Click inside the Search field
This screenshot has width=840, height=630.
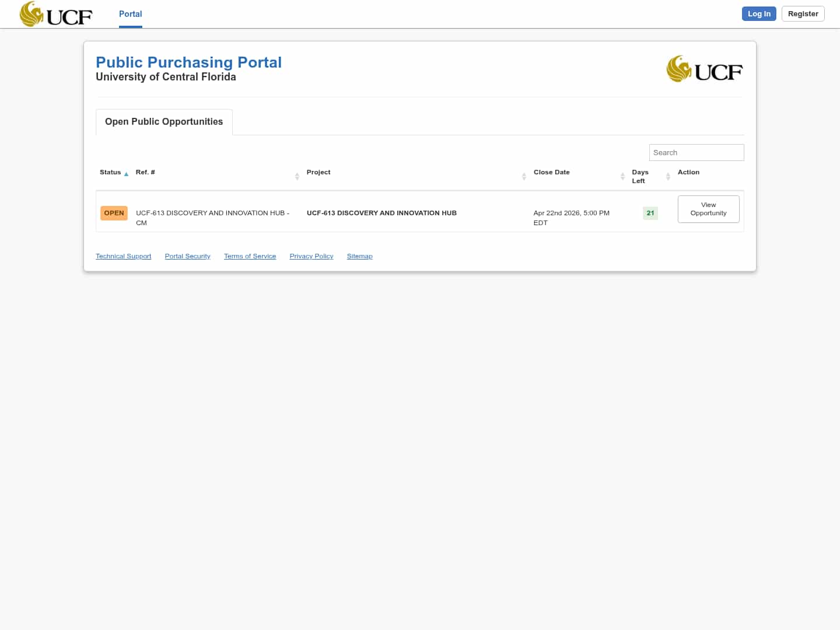696,152
